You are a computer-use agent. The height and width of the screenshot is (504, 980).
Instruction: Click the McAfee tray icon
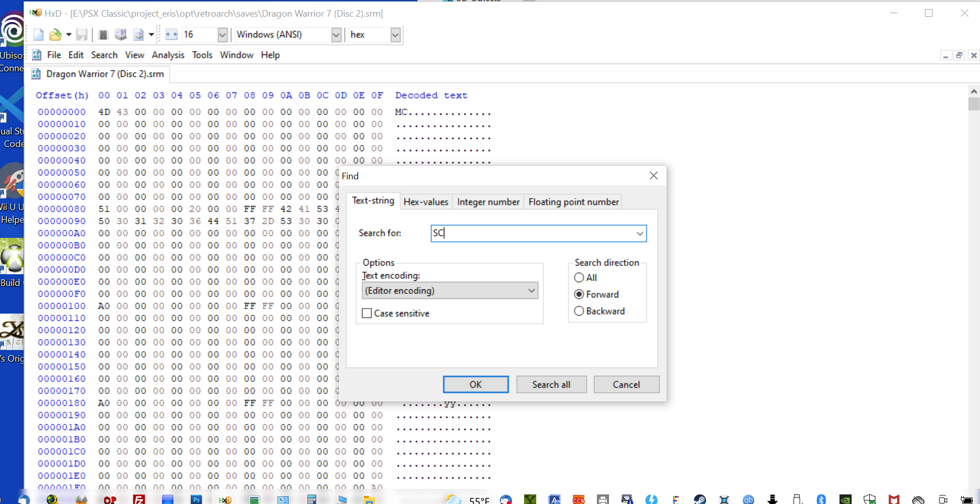point(894,499)
